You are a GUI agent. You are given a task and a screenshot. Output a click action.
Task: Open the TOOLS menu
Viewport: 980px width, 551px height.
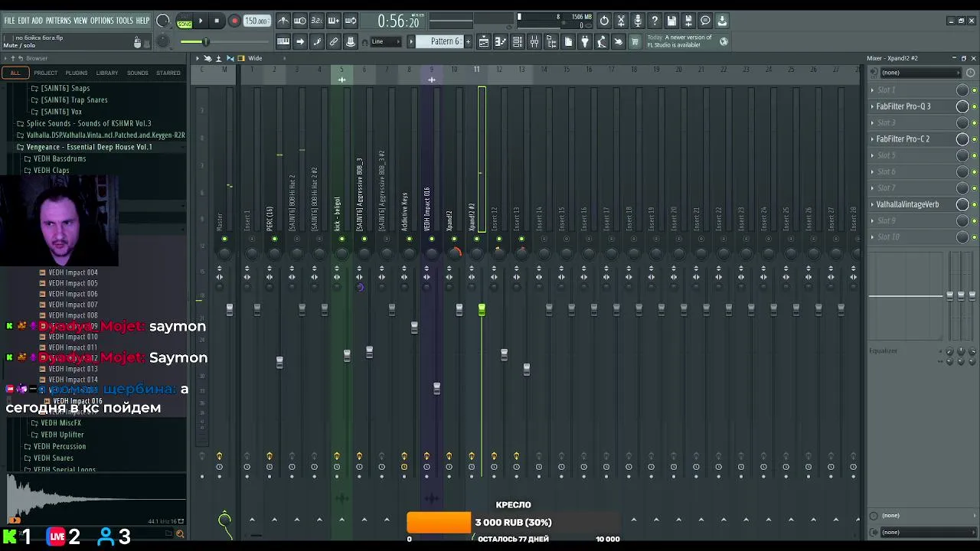click(124, 21)
